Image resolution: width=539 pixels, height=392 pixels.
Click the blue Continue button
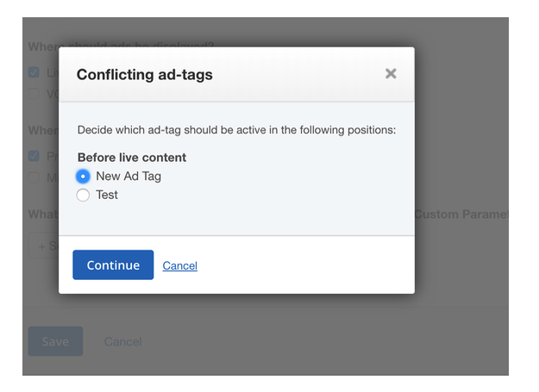113,265
